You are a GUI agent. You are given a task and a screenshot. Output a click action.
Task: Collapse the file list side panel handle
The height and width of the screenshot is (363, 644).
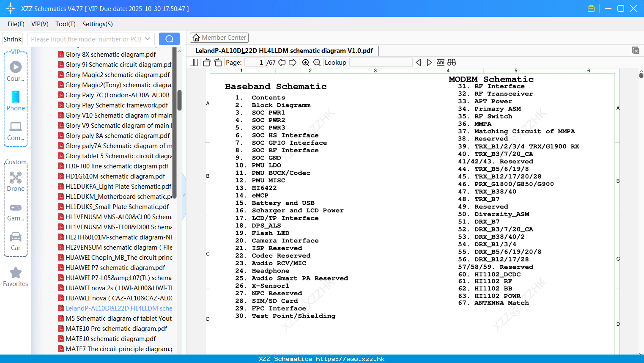(184, 195)
